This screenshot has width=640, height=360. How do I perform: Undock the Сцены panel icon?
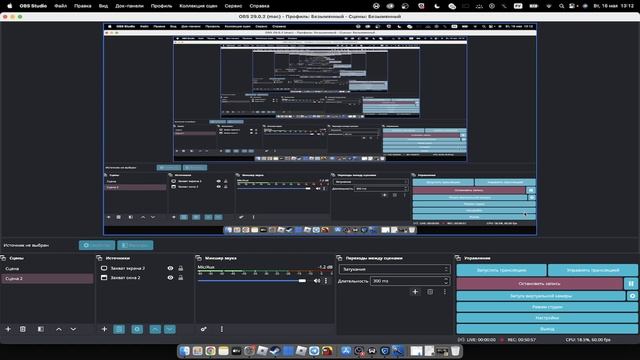click(3, 258)
